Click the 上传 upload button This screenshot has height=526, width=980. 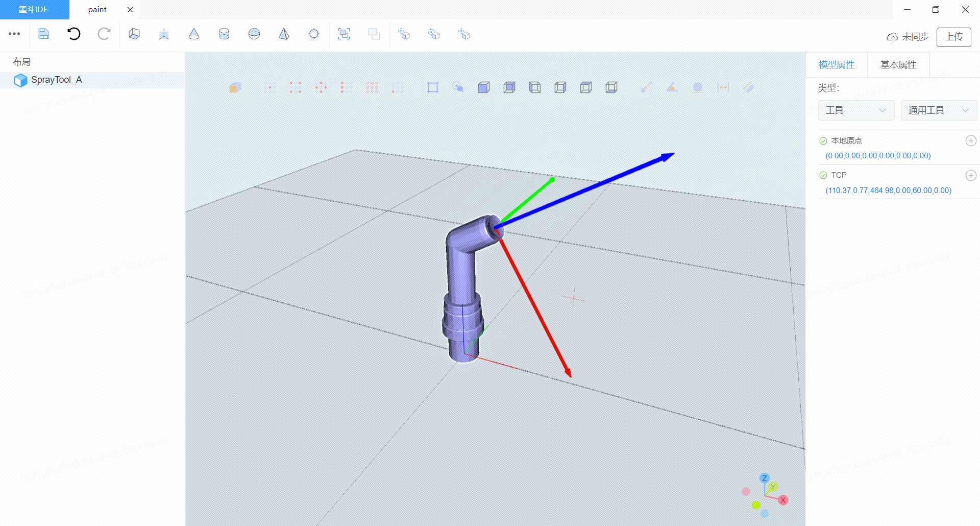click(x=953, y=37)
